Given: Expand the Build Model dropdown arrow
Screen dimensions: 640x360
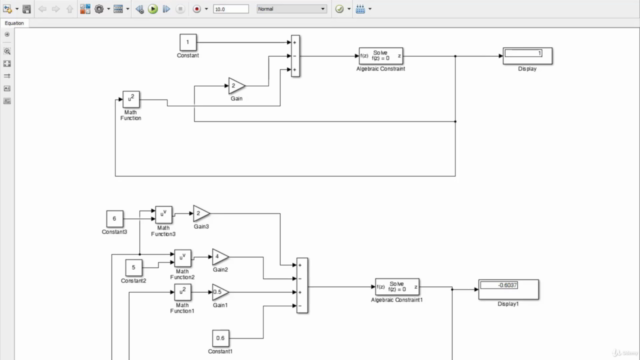Looking at the screenshot, I should (x=370, y=9).
